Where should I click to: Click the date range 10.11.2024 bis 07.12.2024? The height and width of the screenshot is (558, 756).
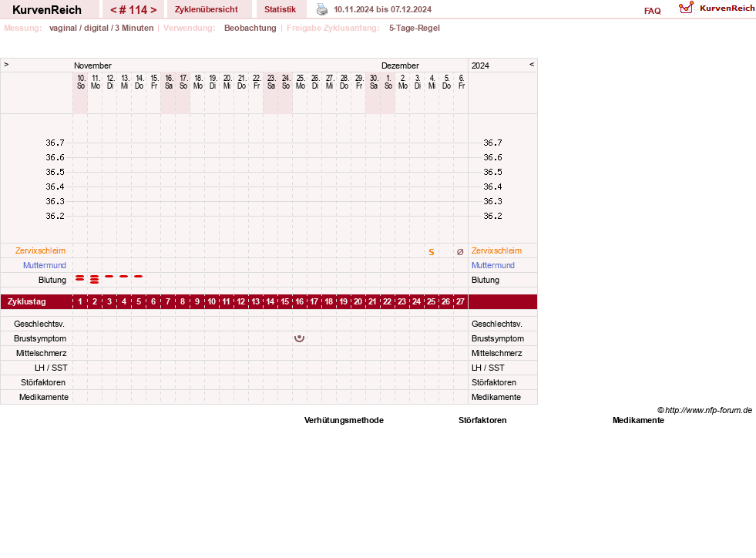tap(383, 9)
